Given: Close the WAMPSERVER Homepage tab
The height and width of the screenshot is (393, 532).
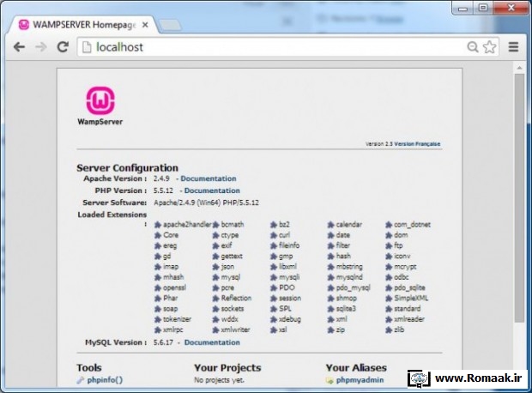Looking at the screenshot, I should tap(145, 25).
